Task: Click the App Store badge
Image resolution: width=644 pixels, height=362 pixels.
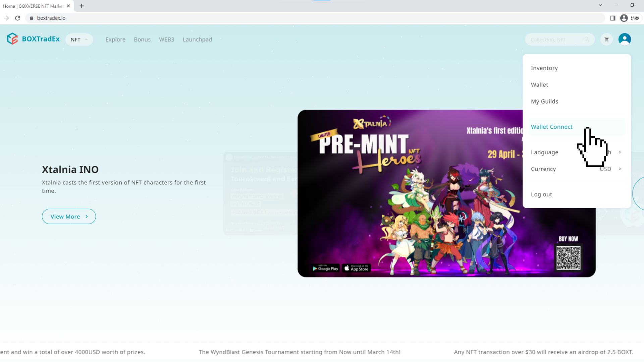Action: point(356,268)
